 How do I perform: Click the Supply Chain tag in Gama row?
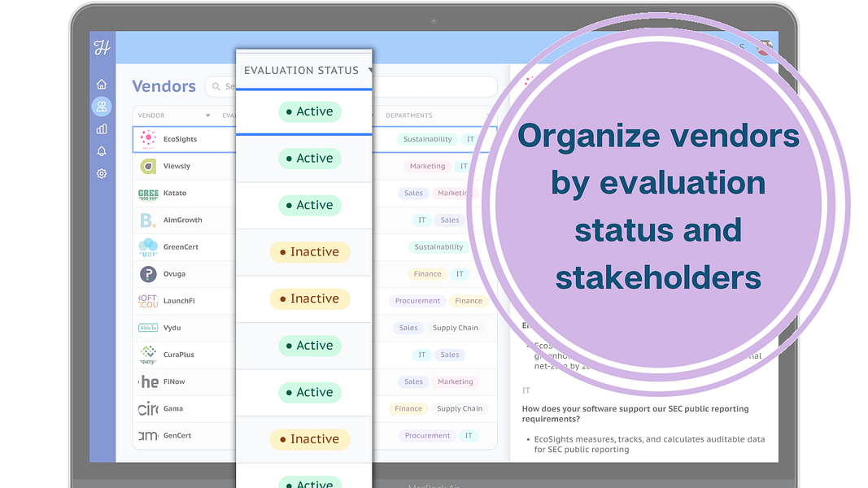coord(460,409)
